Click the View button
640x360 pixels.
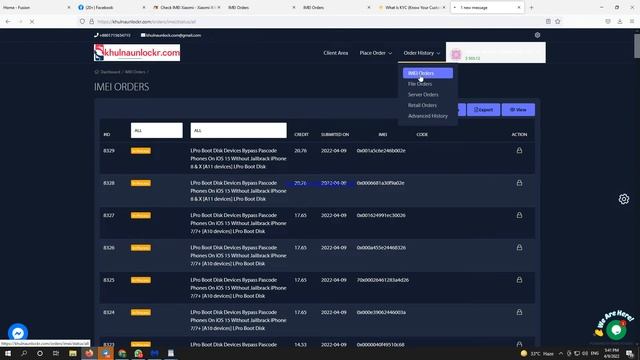point(518,109)
